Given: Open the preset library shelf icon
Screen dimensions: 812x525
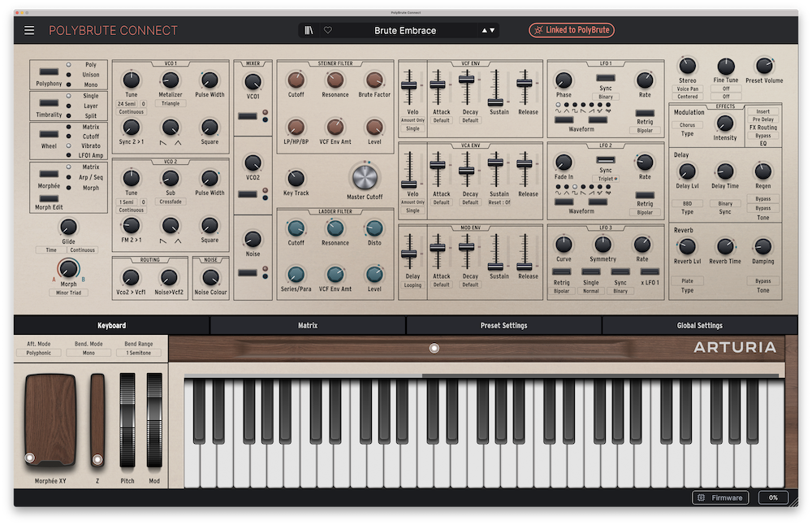Looking at the screenshot, I should (x=309, y=29).
